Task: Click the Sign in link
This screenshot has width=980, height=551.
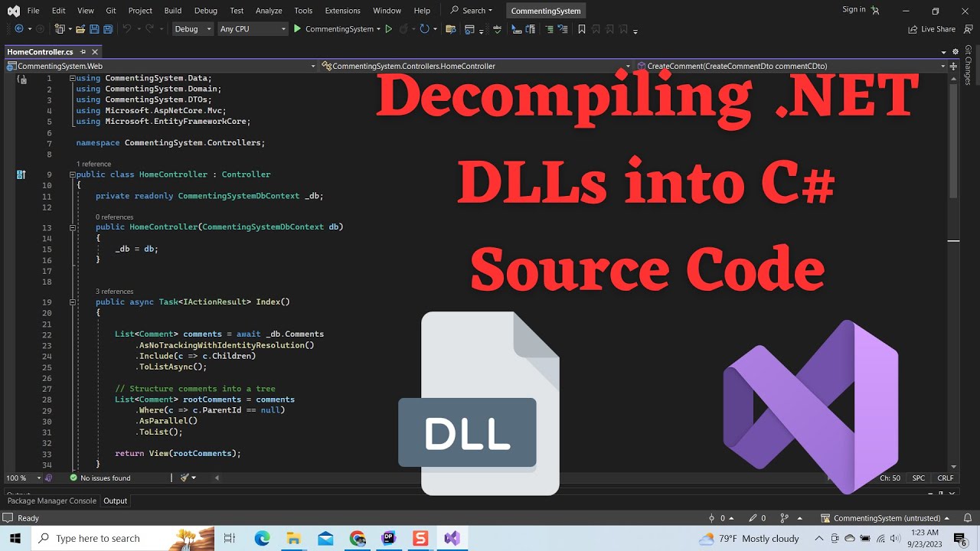Action: 854,9
